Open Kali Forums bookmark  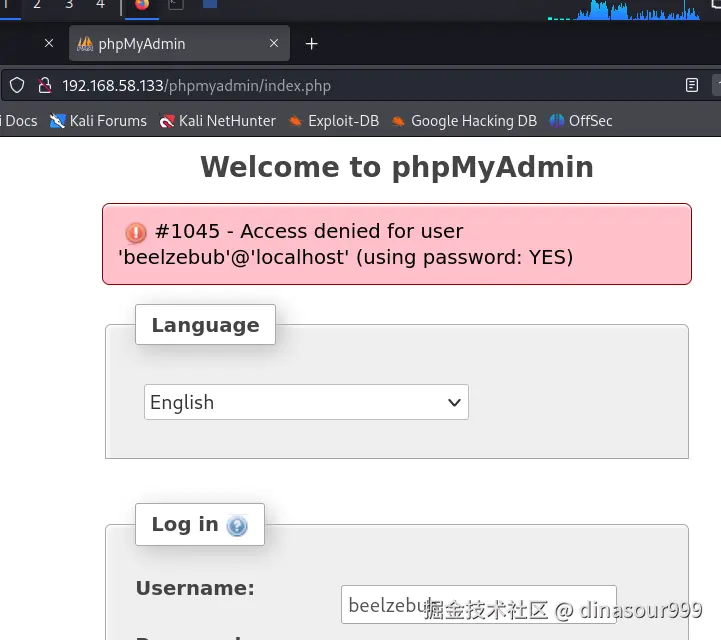98,121
